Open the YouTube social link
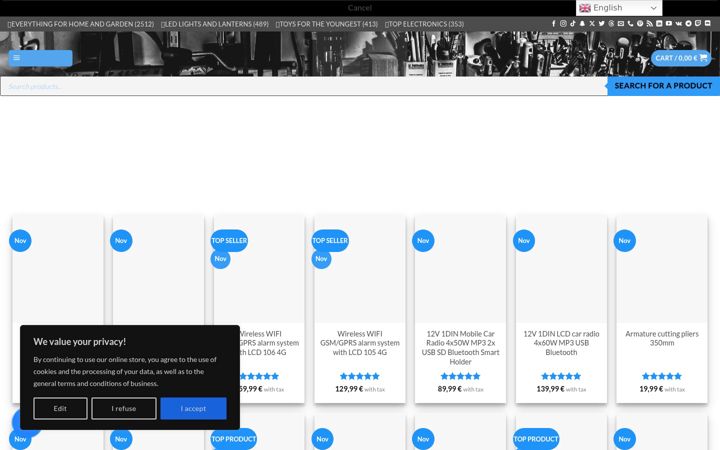720x450 pixels. click(669, 23)
